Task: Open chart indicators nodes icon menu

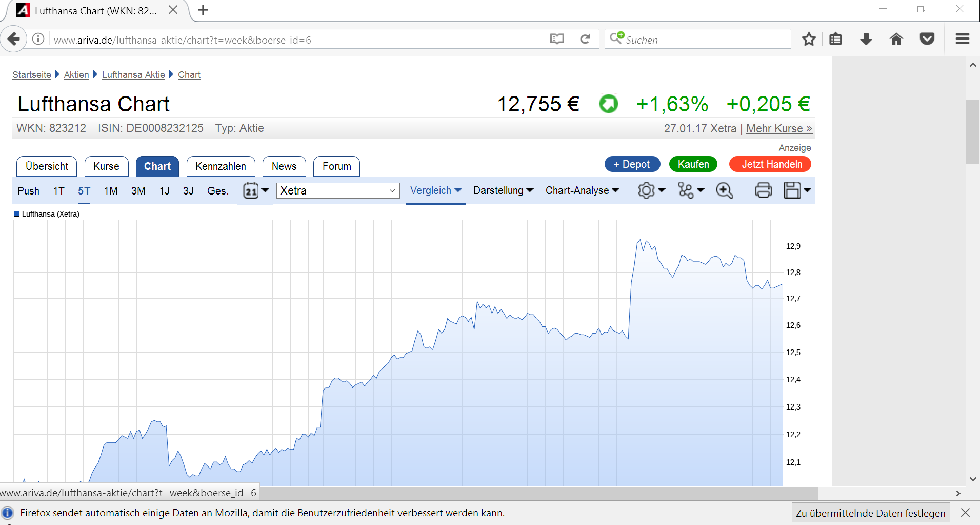Action: [x=691, y=190]
